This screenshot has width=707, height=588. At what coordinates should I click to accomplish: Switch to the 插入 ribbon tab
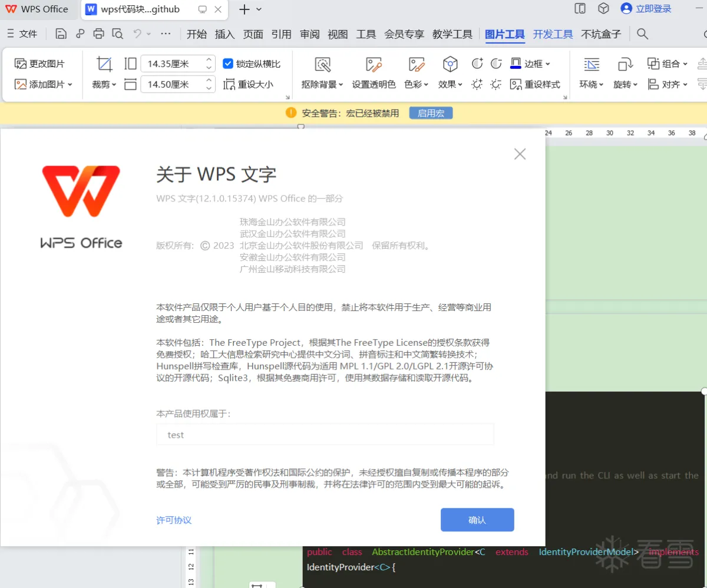pyautogui.click(x=225, y=34)
